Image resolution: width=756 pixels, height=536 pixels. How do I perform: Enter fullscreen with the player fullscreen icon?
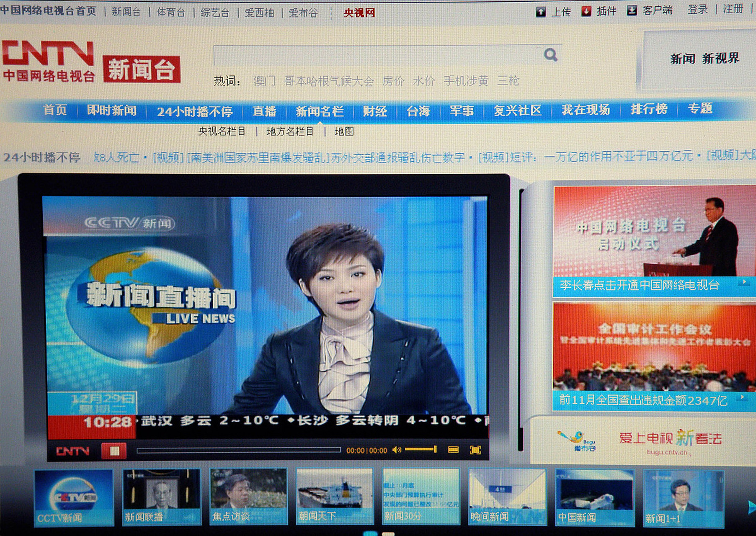point(475,450)
